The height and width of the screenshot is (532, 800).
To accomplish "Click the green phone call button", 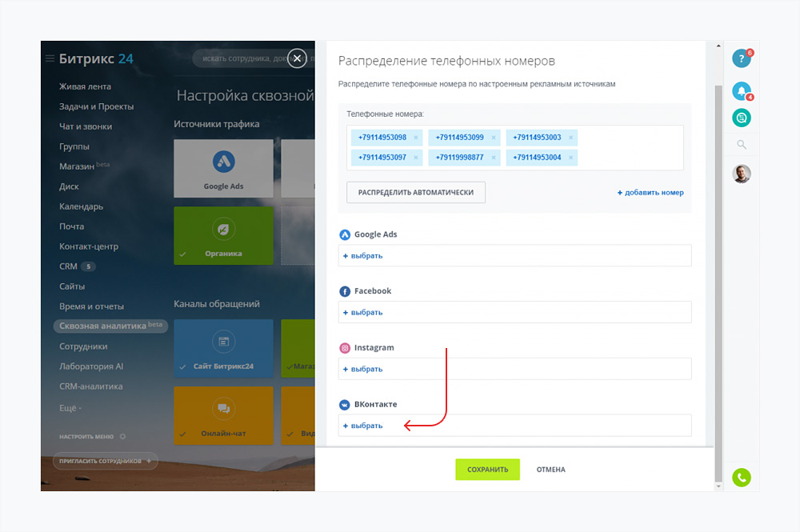I will pos(742,478).
